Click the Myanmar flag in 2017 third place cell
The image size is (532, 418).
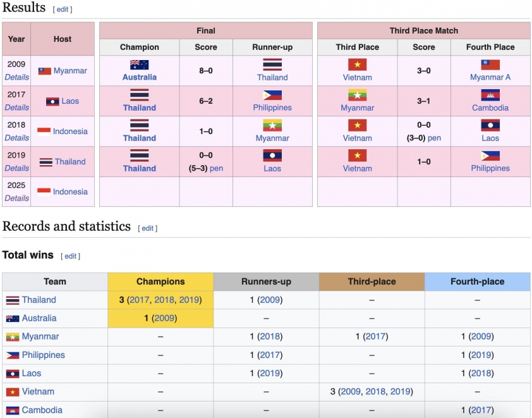[357, 95]
